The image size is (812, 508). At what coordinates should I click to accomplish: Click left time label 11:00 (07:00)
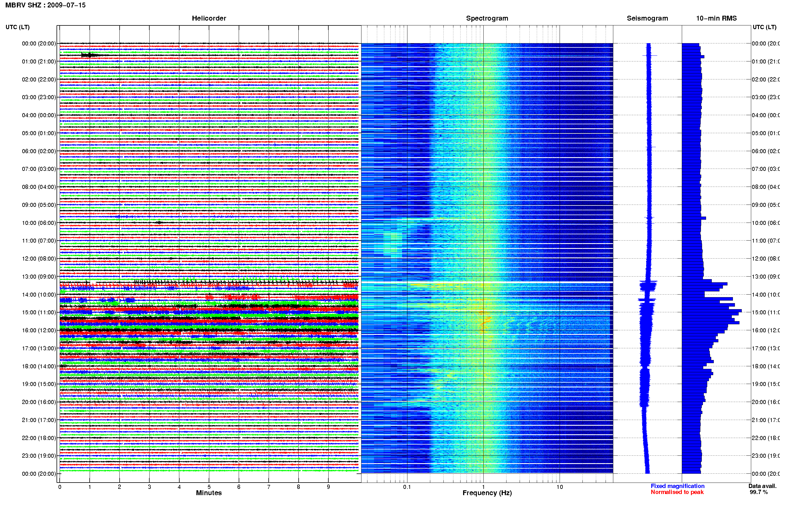click(39, 241)
